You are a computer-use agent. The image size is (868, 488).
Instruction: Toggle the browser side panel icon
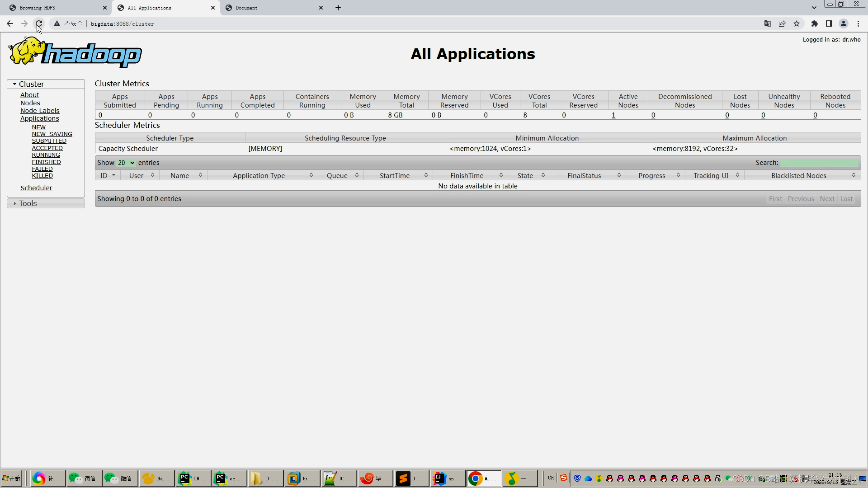click(x=829, y=23)
